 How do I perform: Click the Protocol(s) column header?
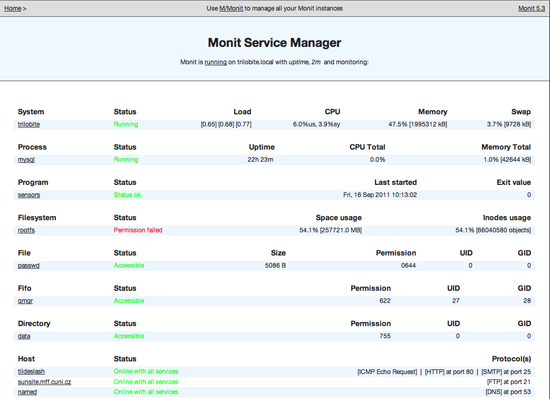[511, 359]
